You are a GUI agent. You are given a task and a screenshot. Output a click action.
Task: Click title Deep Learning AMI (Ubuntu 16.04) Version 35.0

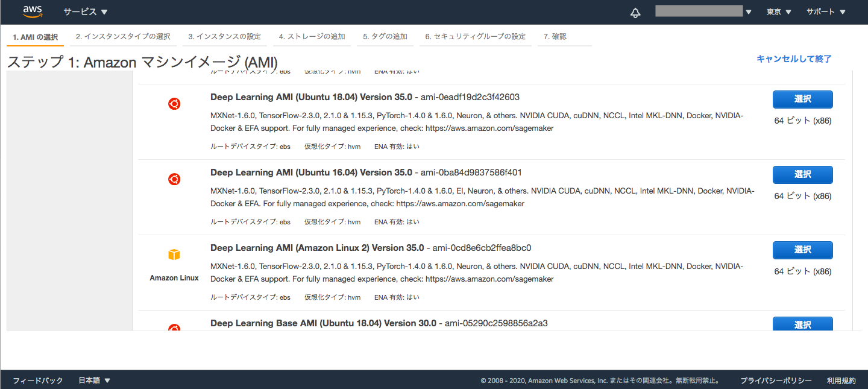[311, 172]
